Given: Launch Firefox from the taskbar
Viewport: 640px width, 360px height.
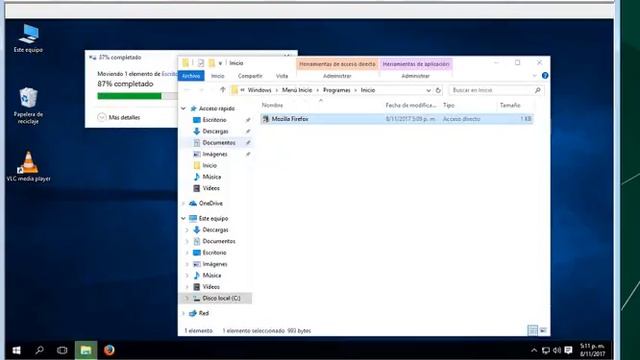Looking at the screenshot, I should [109, 350].
